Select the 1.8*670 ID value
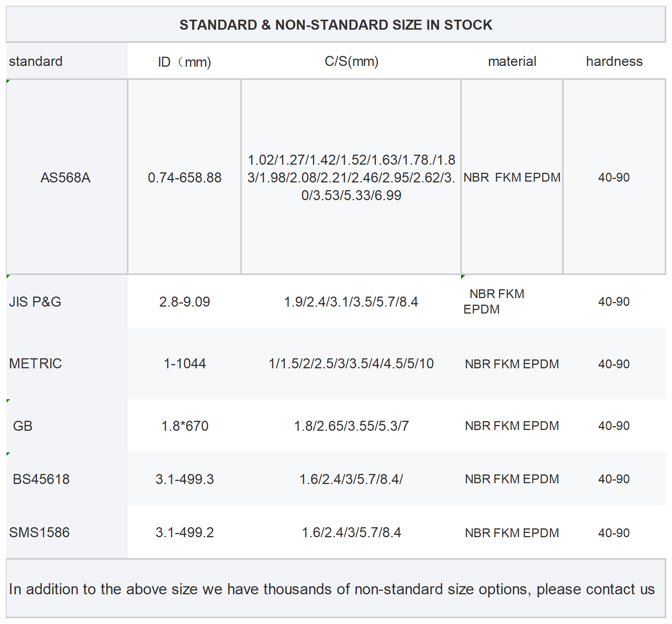The width and height of the screenshot is (672, 624). point(185,426)
